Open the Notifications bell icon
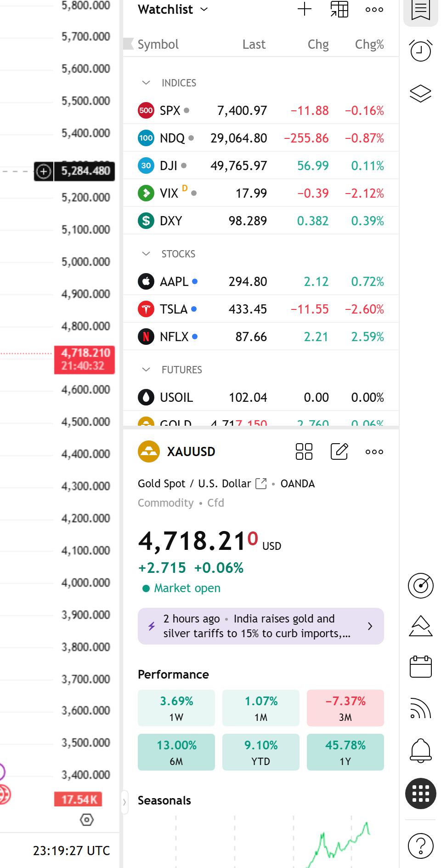441x868 pixels. (421, 750)
